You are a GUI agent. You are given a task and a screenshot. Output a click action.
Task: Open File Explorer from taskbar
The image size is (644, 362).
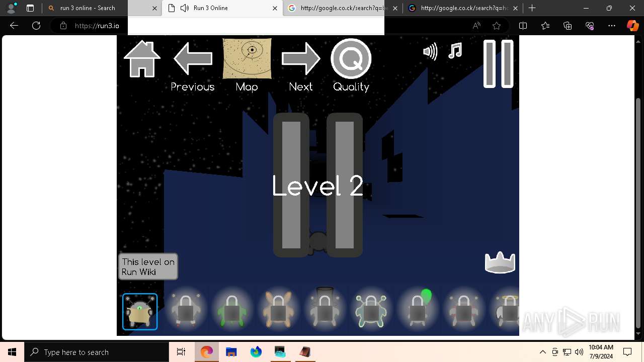[x=231, y=352]
